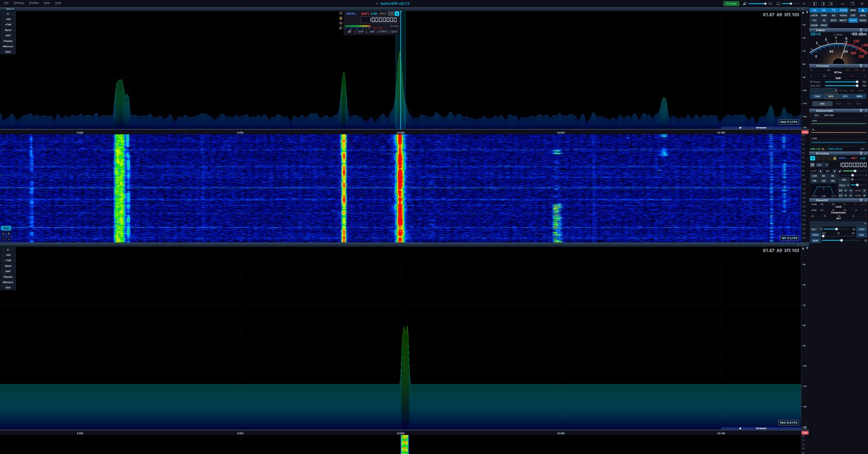The width and height of the screenshot is (868, 454).
Task: Enable MOX transmit
Action: coord(831,97)
